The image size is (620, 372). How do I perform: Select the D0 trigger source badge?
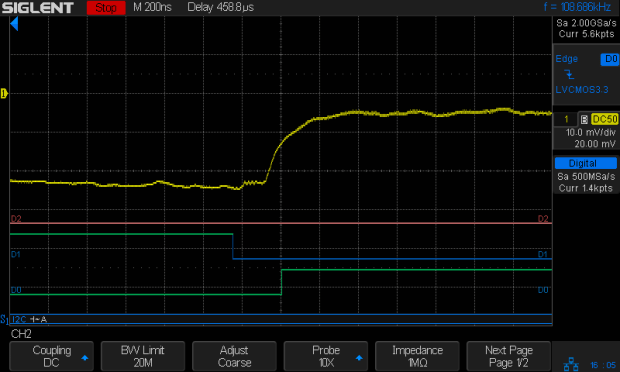point(609,59)
